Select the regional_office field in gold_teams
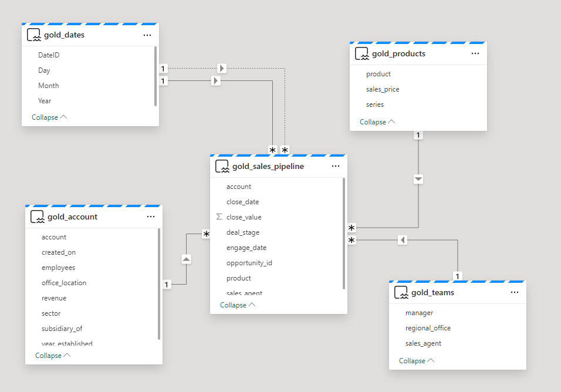This screenshot has height=392, width=561. point(428,328)
